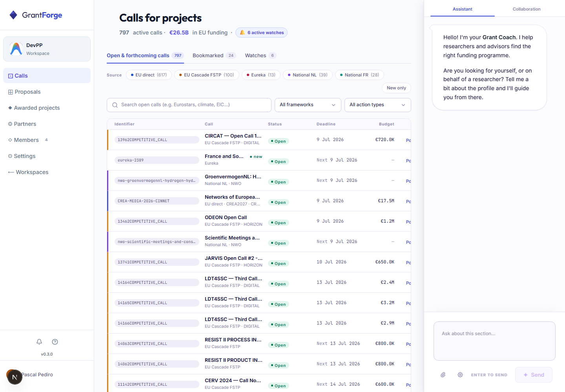Open JARVIS Open Call #2
Screen dimensions: 565x392
[259, 262]
